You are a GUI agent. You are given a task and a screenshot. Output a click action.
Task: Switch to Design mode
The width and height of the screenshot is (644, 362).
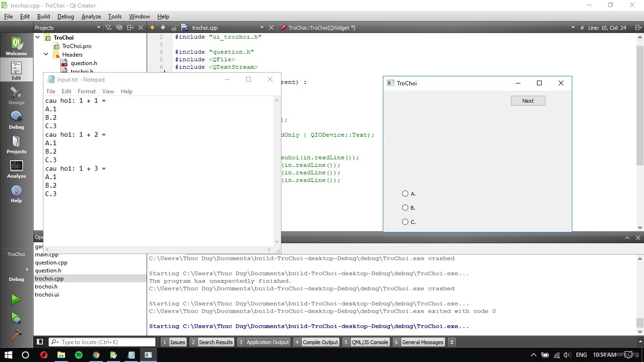16,95
